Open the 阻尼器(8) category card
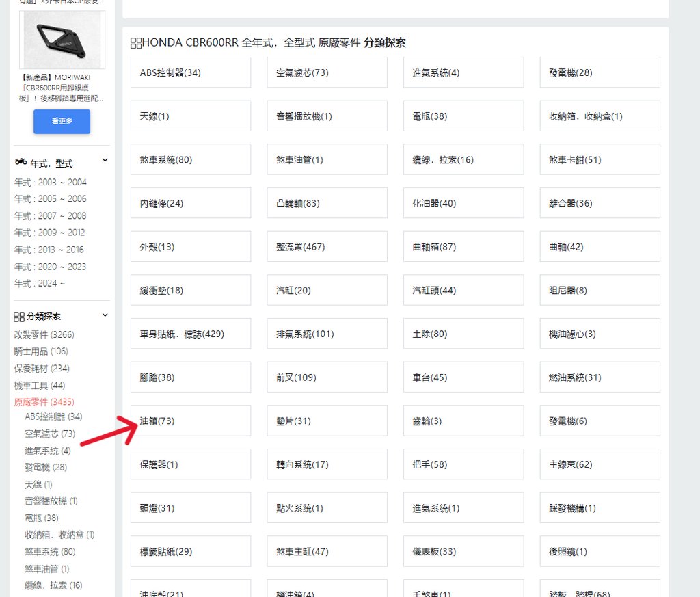The height and width of the screenshot is (597, 700). 600,290
